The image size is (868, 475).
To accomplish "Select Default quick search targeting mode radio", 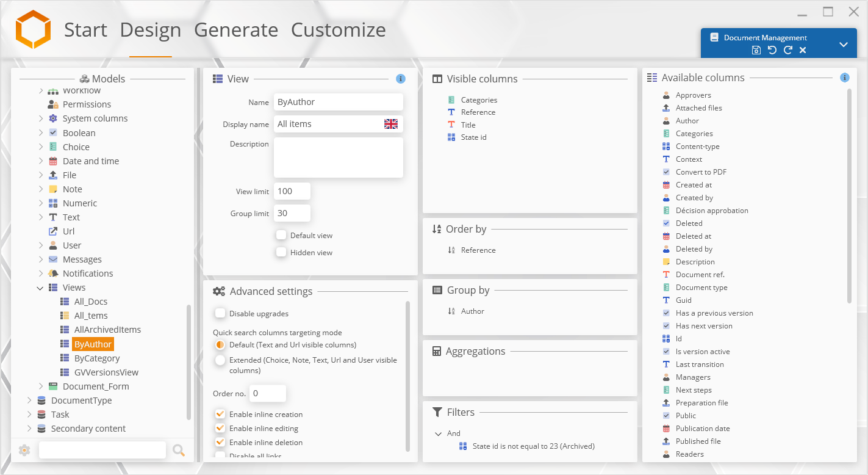I will 220,345.
